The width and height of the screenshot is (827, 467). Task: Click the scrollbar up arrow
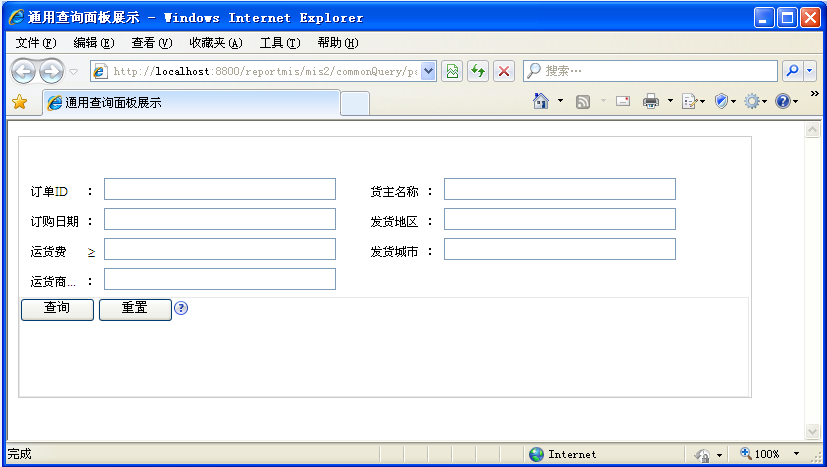click(812, 130)
